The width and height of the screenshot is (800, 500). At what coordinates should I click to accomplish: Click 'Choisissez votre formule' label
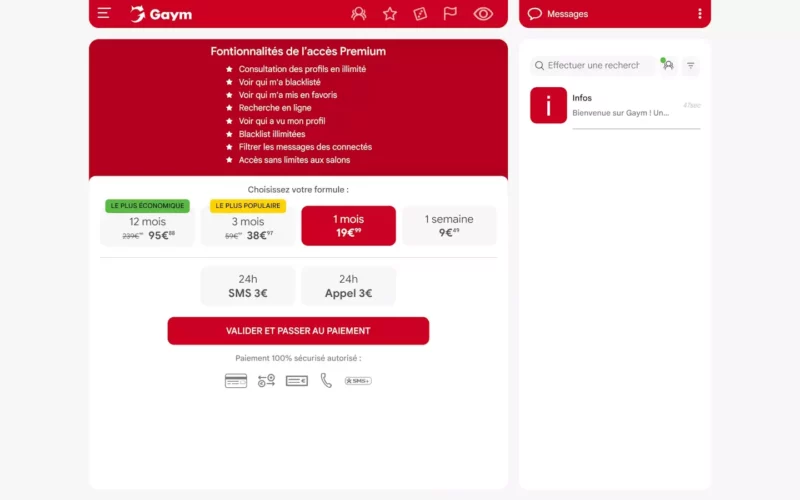click(x=298, y=189)
